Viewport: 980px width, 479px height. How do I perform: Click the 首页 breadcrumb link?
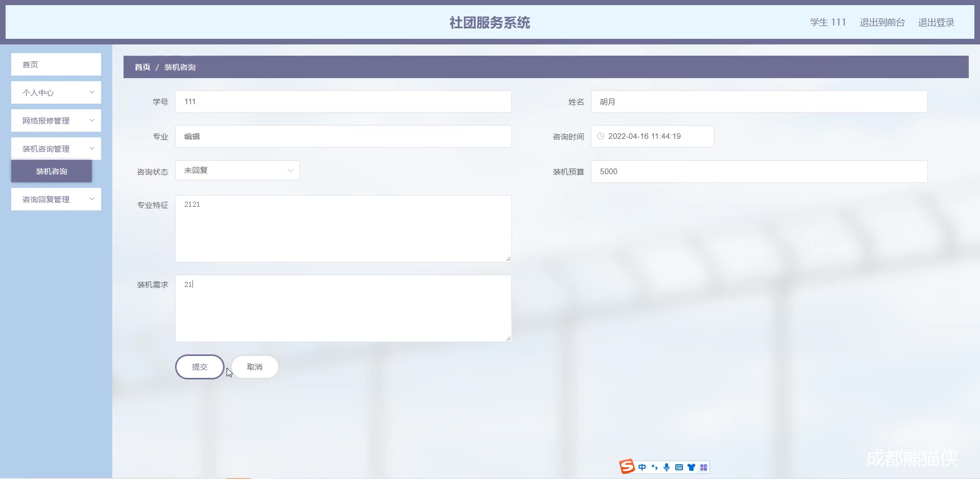[x=142, y=67]
